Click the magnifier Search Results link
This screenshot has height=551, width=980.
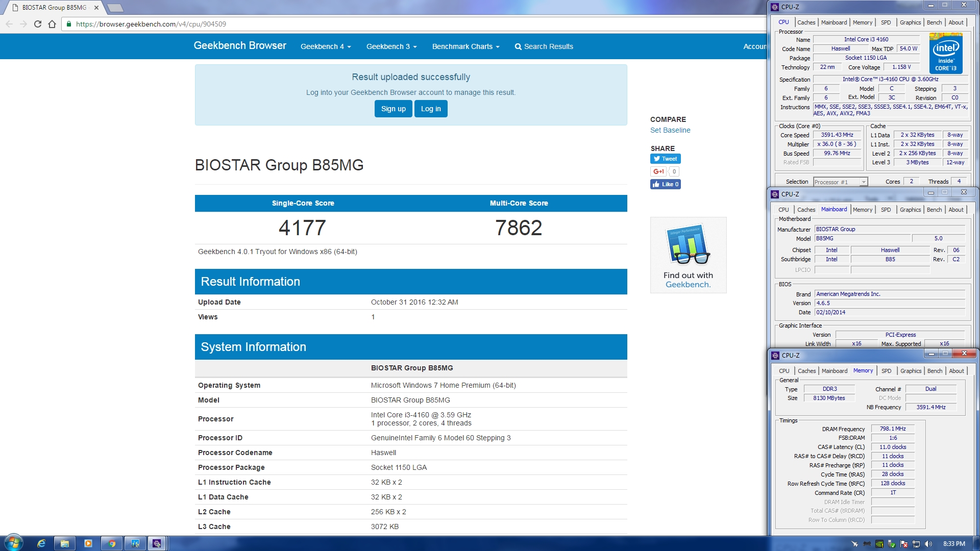pos(544,46)
